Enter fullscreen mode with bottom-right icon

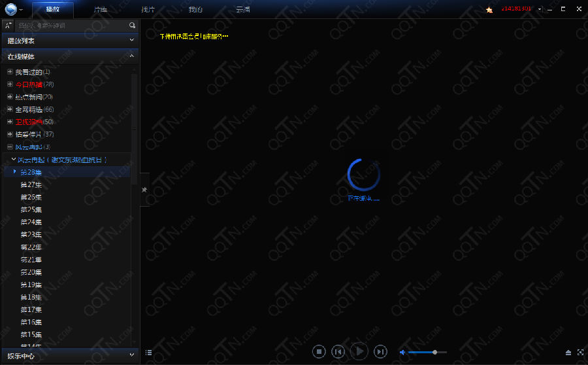click(x=580, y=353)
